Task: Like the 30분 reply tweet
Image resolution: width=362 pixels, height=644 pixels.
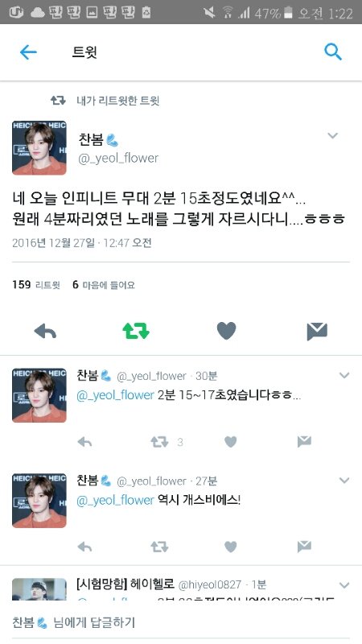Action: pyautogui.click(x=231, y=442)
